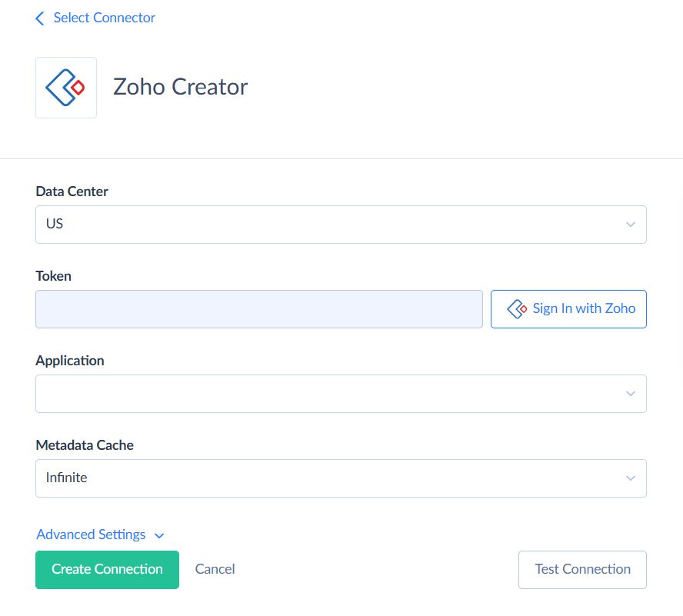The height and width of the screenshot is (616, 683).
Task: Click the Data Center dropdown chevron
Action: coord(630,224)
